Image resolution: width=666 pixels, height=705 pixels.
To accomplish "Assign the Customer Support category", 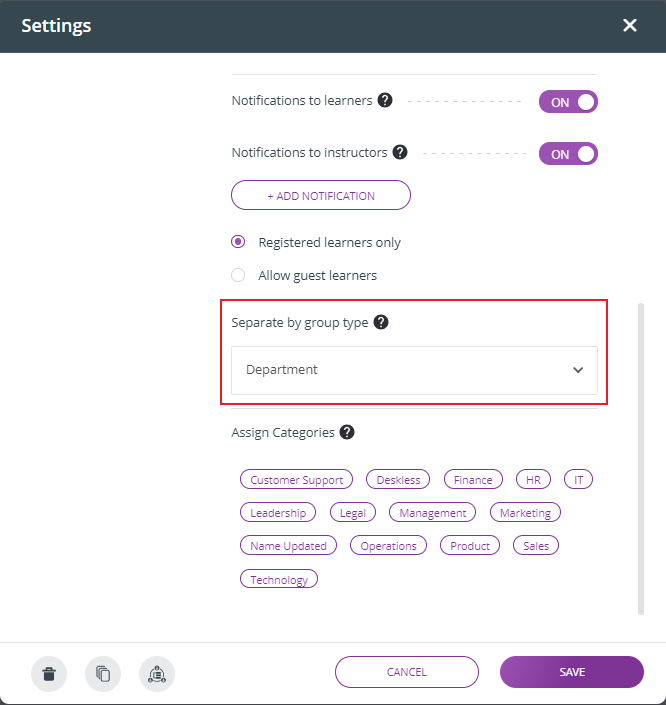I will pyautogui.click(x=296, y=479).
